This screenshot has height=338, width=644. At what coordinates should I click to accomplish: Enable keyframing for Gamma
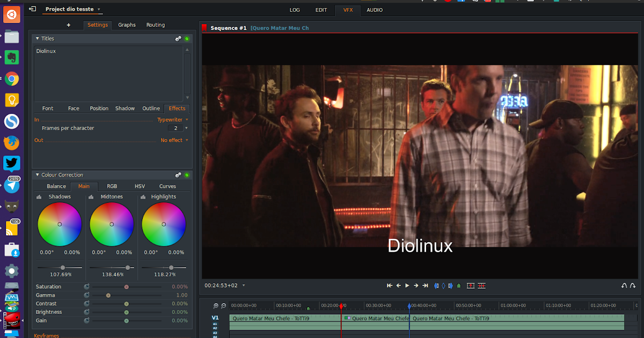(86, 295)
